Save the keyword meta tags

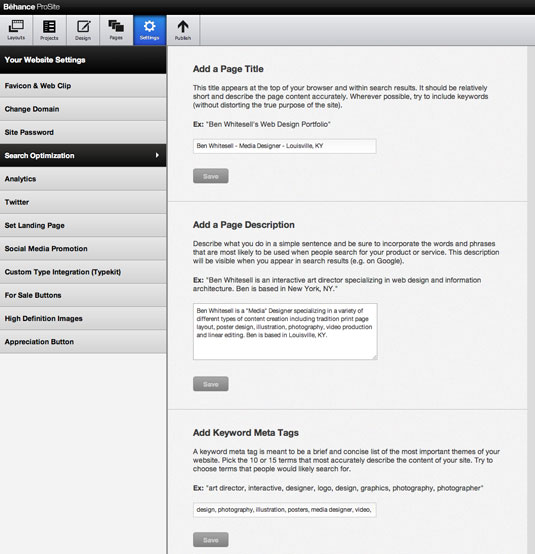pos(211,540)
